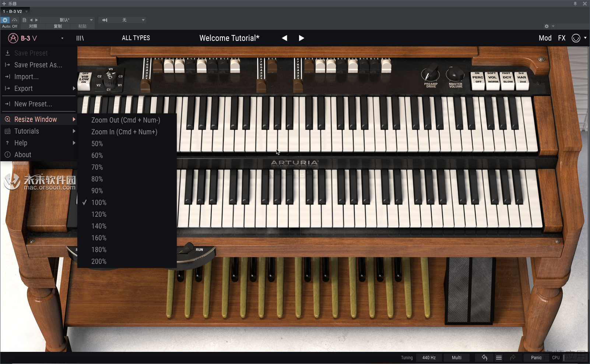
Task: Click the undo arrow in status bar
Action: point(484,358)
